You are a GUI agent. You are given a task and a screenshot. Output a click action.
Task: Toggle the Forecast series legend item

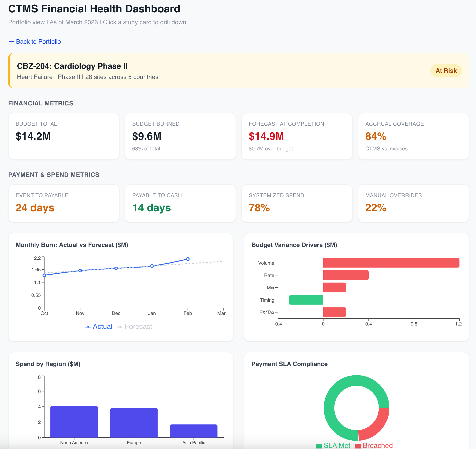[135, 327]
